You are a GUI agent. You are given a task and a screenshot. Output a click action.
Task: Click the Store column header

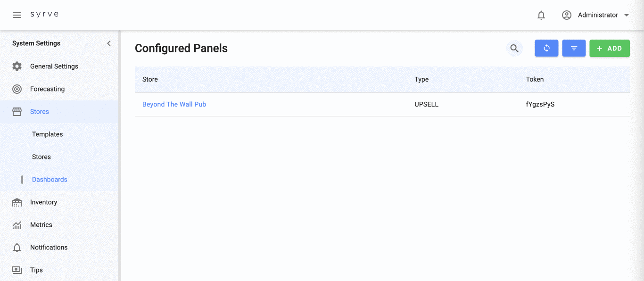[150, 79]
